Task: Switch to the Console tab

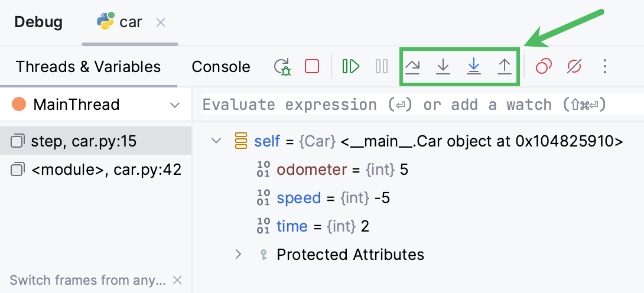Action: click(x=221, y=67)
